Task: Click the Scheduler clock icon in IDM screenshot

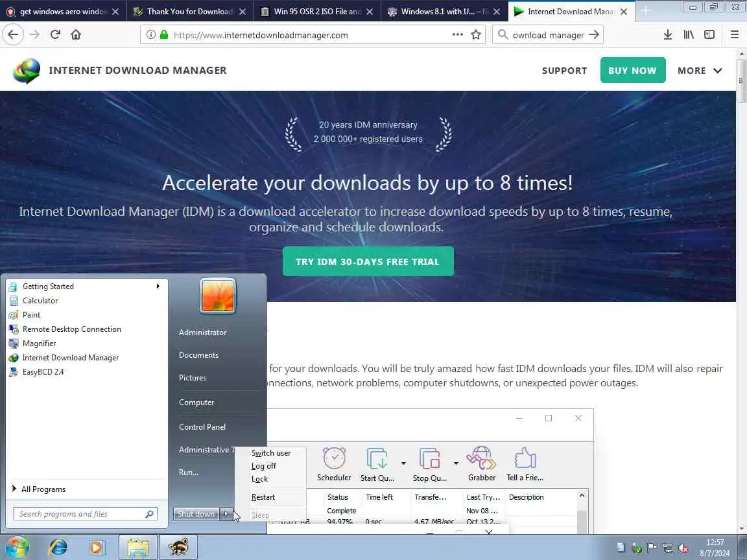Action: click(x=334, y=458)
